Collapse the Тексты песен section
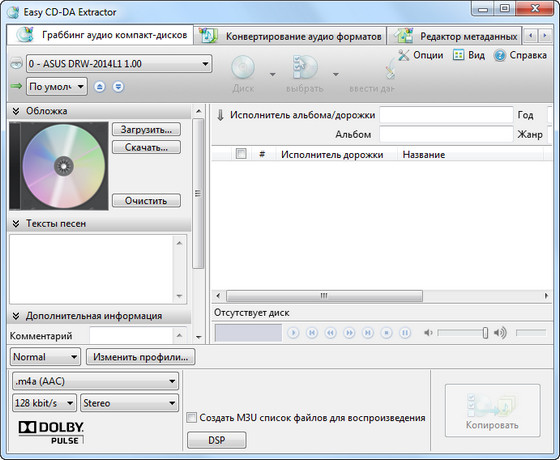Viewport: 560px width, 460px height. pyautogui.click(x=16, y=224)
